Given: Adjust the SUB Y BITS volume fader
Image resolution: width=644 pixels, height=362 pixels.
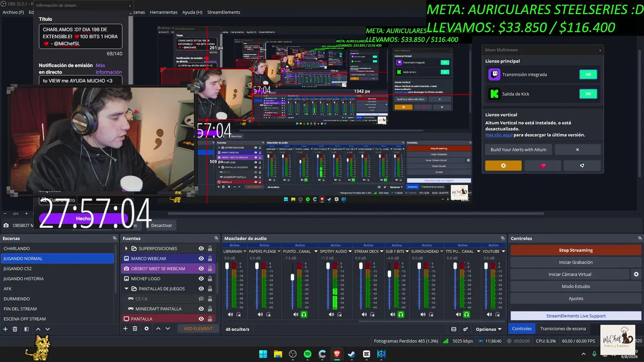Looking at the screenshot, I should click(x=389, y=273).
